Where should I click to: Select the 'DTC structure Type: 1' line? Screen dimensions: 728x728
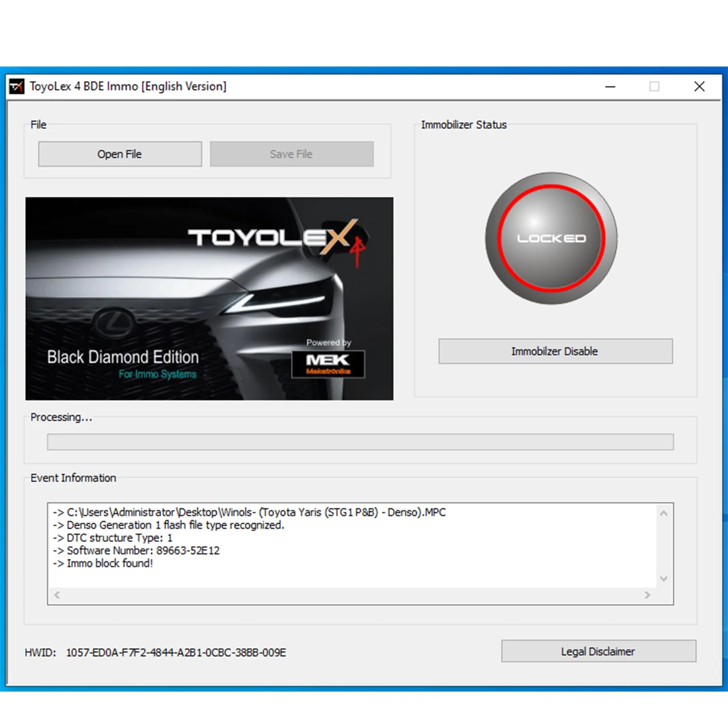tap(113, 538)
